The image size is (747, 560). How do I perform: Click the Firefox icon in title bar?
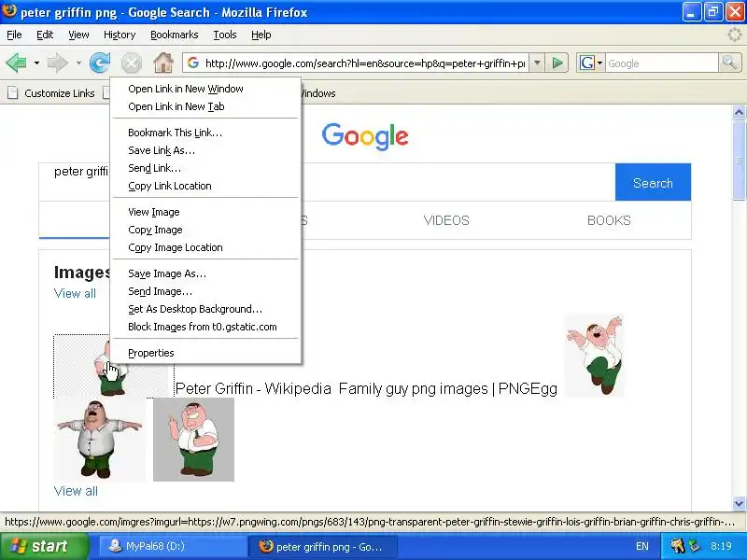pyautogui.click(x=9, y=10)
